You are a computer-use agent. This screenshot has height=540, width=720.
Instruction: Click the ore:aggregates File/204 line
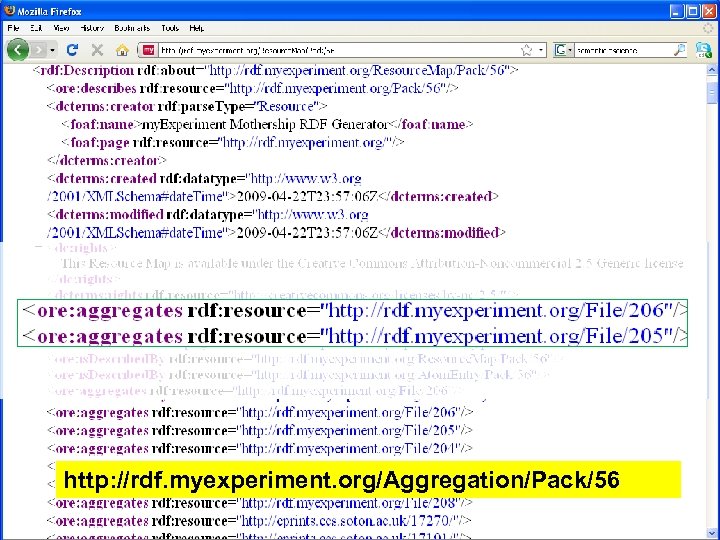coord(260,448)
